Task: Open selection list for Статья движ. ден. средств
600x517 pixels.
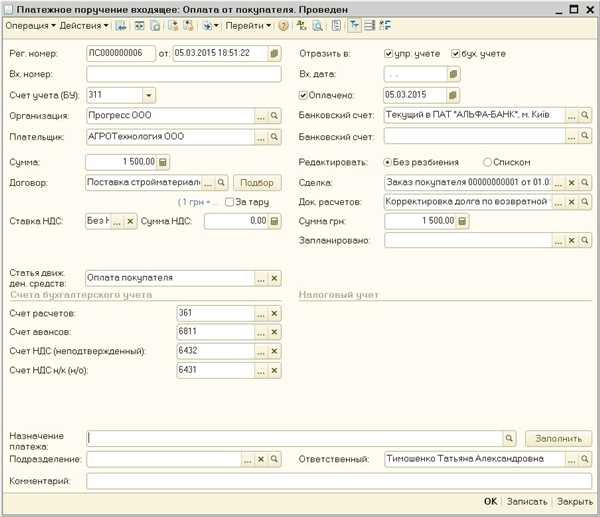Action: point(261,278)
